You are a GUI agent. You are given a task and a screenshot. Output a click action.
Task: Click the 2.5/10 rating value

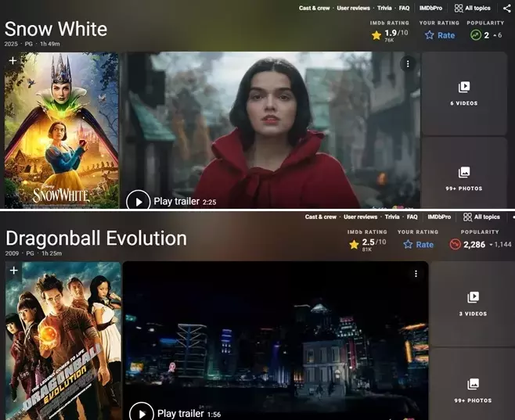[374, 242]
